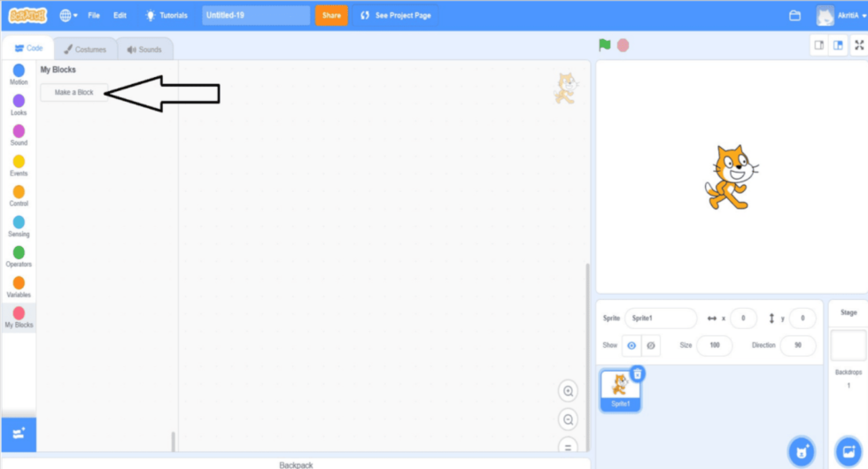
Task: Open Tutorials from the top bar
Action: [x=167, y=16]
